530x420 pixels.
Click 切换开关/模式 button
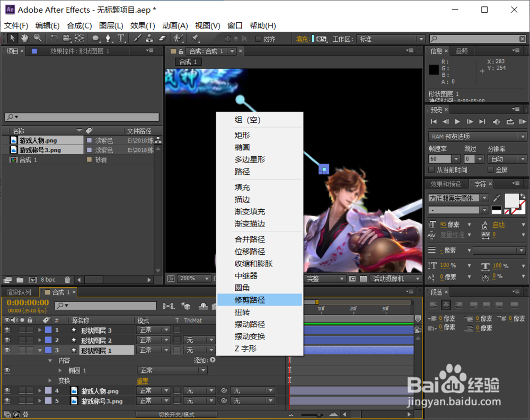(176, 414)
